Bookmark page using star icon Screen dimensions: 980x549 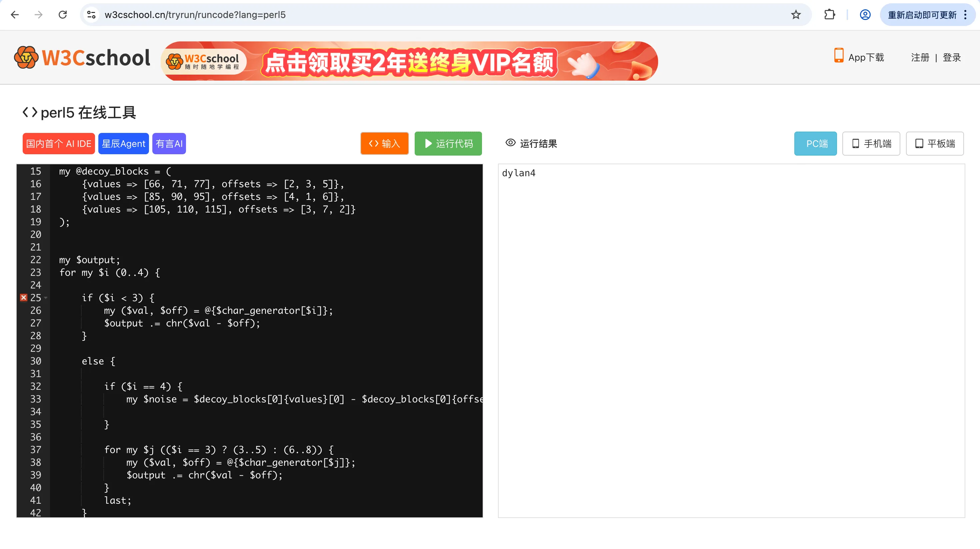tap(795, 15)
